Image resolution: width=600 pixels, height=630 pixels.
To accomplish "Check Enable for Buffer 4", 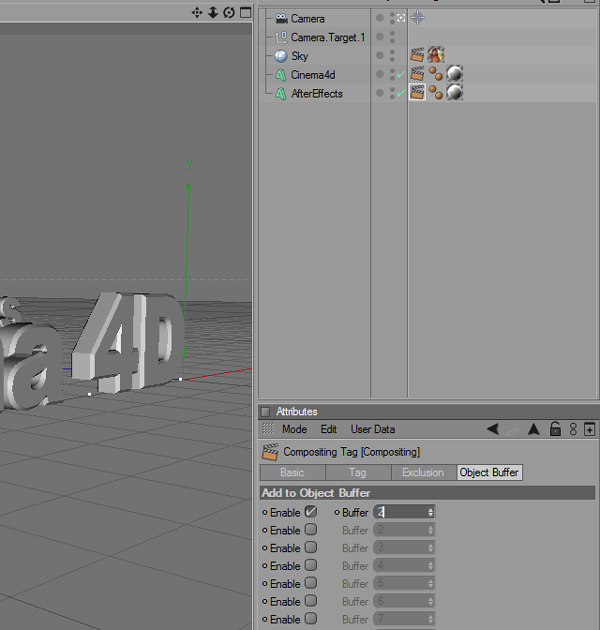I will (x=311, y=565).
